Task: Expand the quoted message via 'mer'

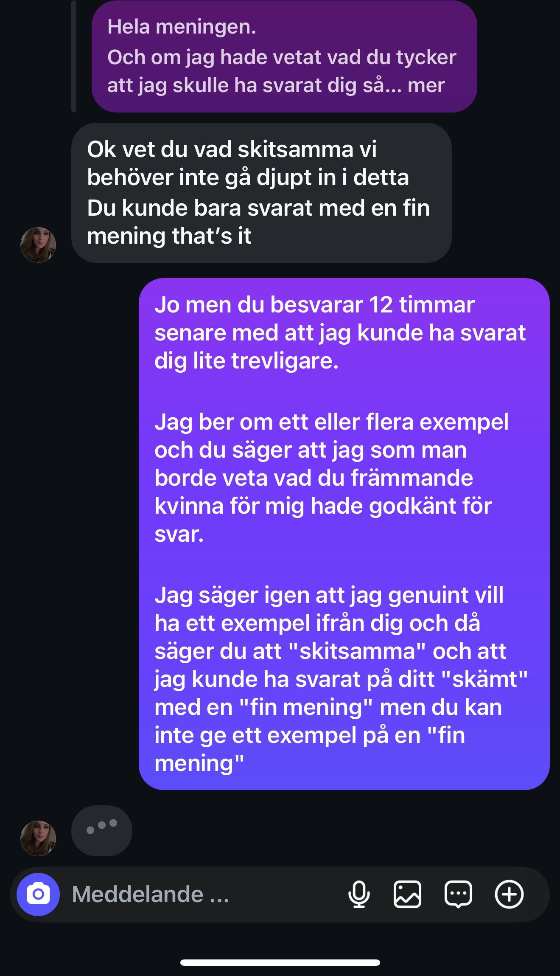Action: point(426,85)
